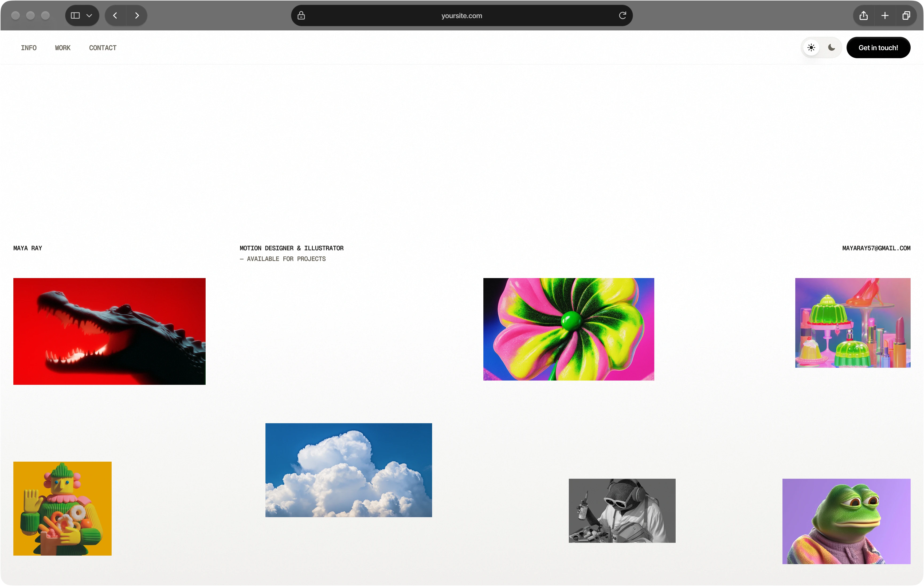Open the share icon
Screen dimensions: 924x586
[x=863, y=16]
